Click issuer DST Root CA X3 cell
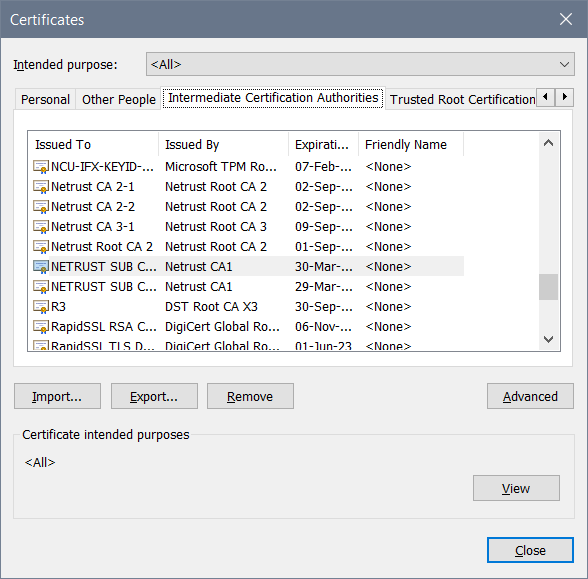Image resolution: width=588 pixels, height=579 pixels. (x=212, y=307)
